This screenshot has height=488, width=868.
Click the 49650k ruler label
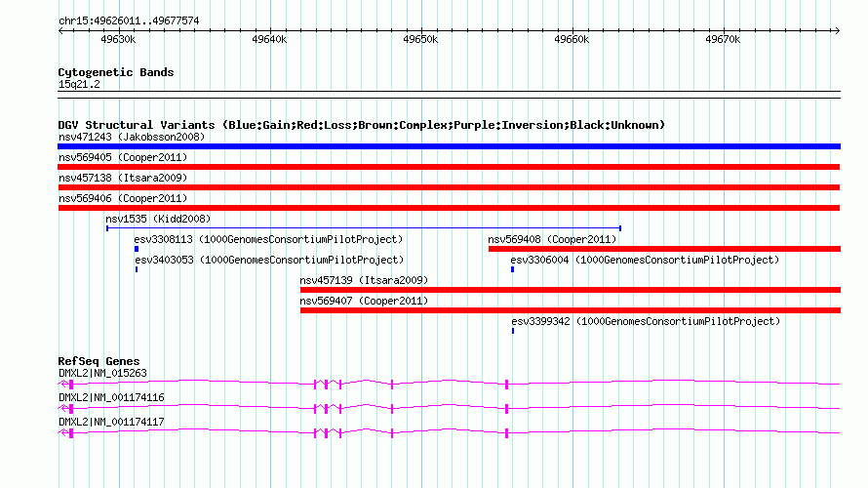[420, 39]
